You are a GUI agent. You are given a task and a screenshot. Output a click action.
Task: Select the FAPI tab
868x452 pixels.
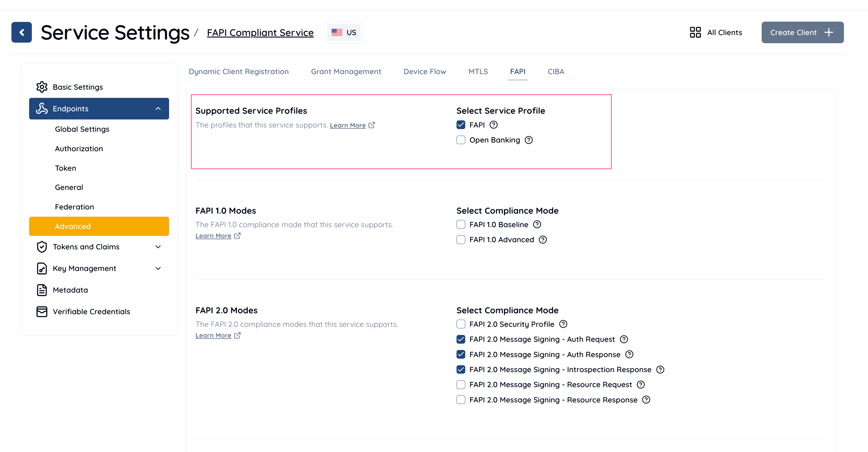pyautogui.click(x=517, y=71)
